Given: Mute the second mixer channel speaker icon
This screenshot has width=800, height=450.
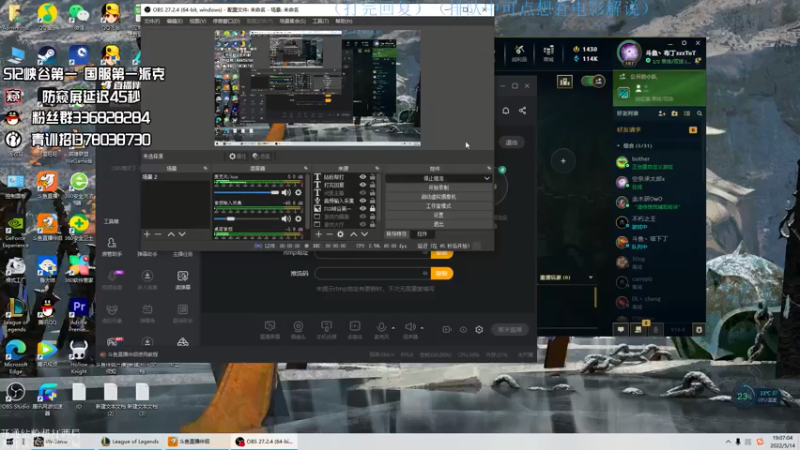Looking at the screenshot, I should pyautogui.click(x=286, y=218).
